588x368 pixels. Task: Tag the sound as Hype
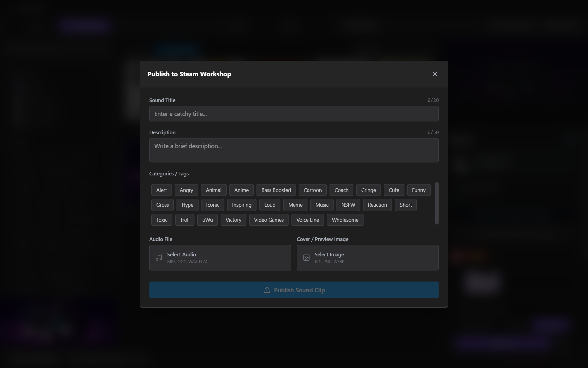(187, 205)
